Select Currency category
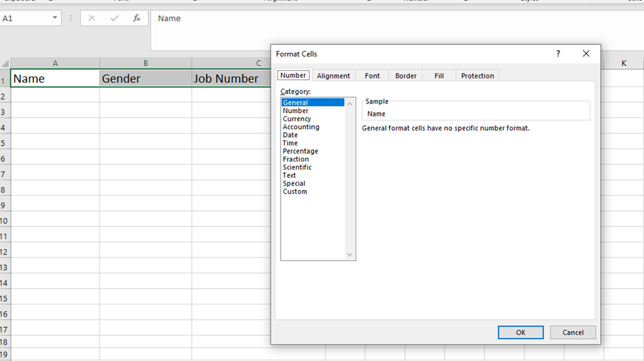The image size is (644, 361). pyautogui.click(x=313, y=119)
